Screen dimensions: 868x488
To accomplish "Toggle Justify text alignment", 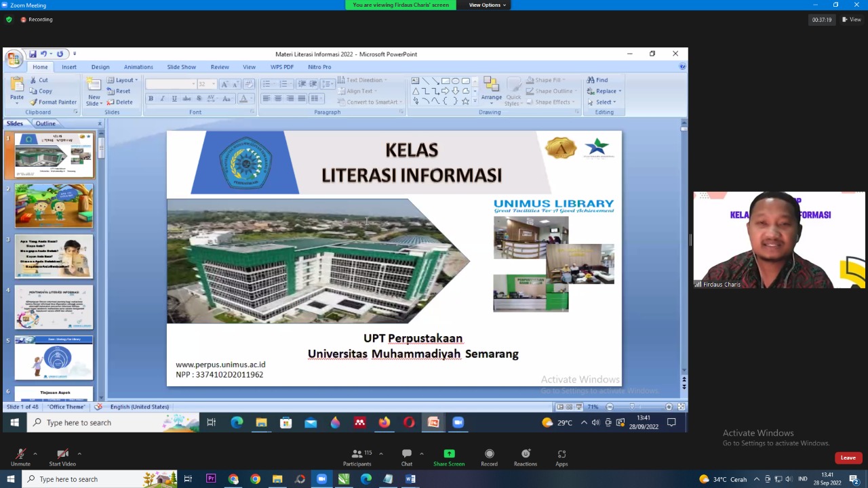I will pyautogui.click(x=302, y=99).
